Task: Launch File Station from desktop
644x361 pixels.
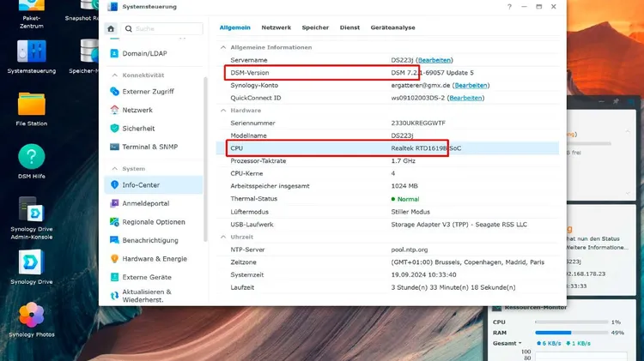Action: click(x=32, y=109)
